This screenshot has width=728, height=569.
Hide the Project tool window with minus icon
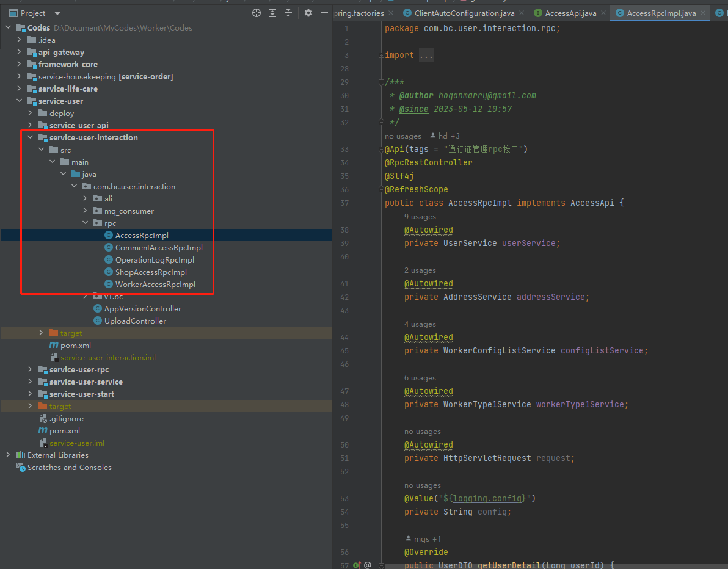pyautogui.click(x=324, y=13)
